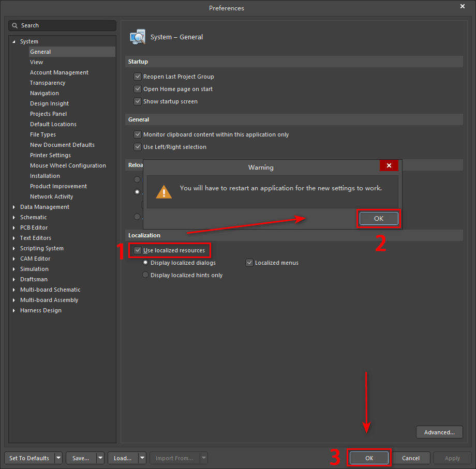Open Set To Defaults dropdown arrow

click(x=58, y=458)
